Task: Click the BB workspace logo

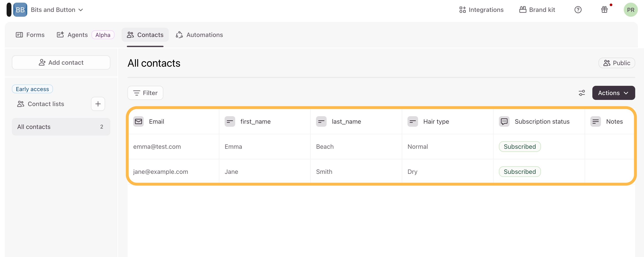Action: [x=20, y=10]
